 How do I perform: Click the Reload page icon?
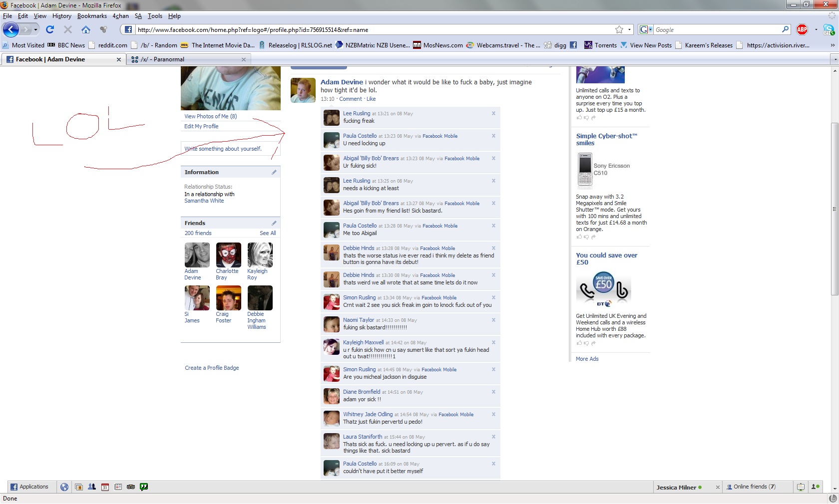point(50,30)
